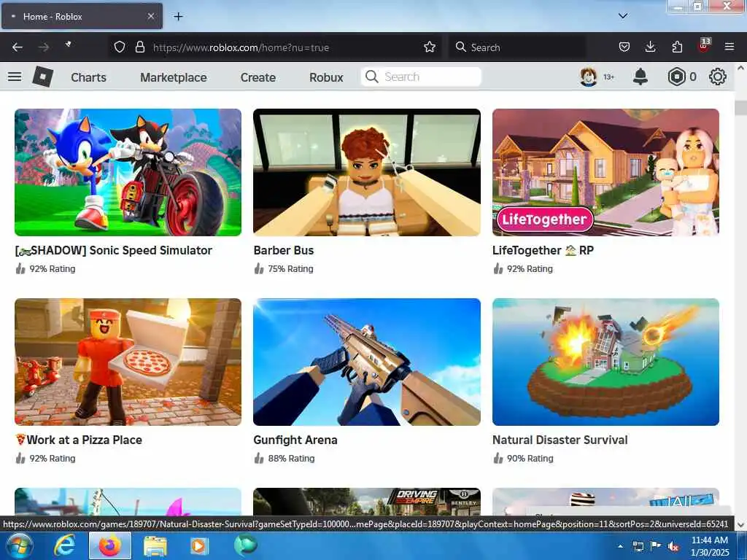This screenshot has height=560, width=747.
Task: Open the Sonic Speed Simulator thumbnail
Action: [128, 172]
